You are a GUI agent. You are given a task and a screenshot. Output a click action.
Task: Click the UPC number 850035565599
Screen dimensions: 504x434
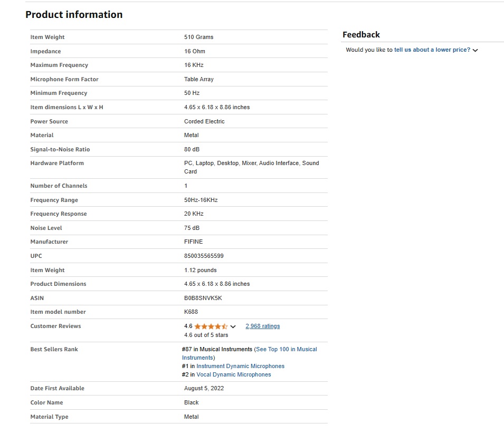click(204, 256)
